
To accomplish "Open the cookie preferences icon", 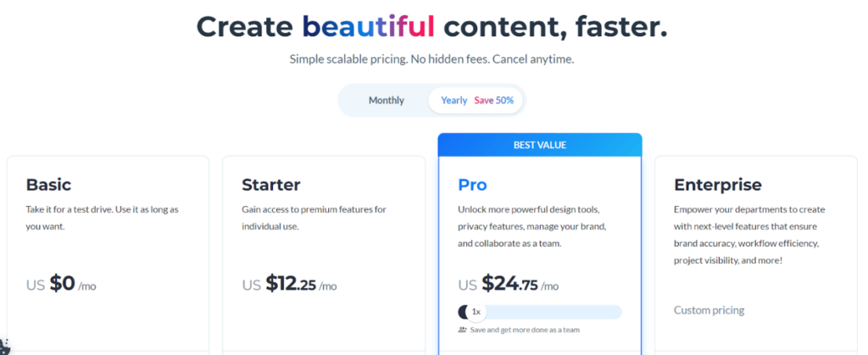I will [4, 347].
